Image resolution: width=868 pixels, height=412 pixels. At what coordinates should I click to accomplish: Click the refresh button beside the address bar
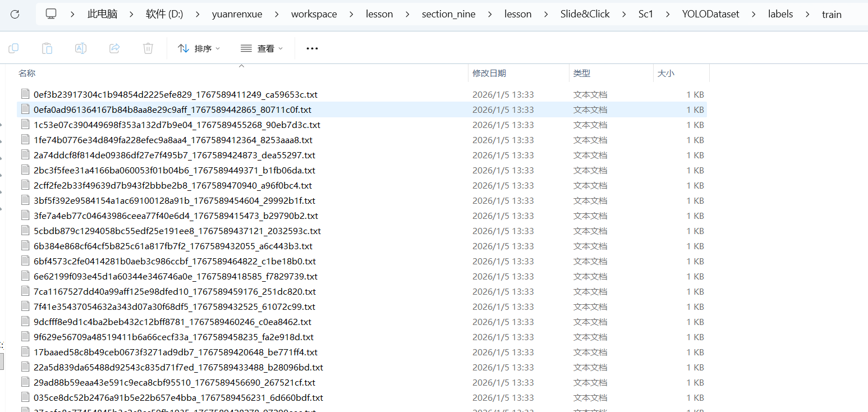(15, 14)
